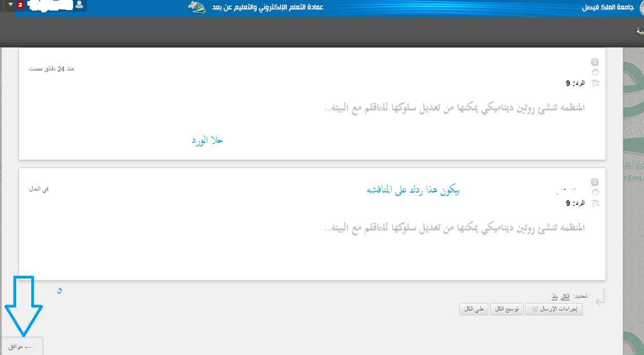Select الكل link to select all posts
The image size is (644, 355).
pyautogui.click(x=565, y=296)
